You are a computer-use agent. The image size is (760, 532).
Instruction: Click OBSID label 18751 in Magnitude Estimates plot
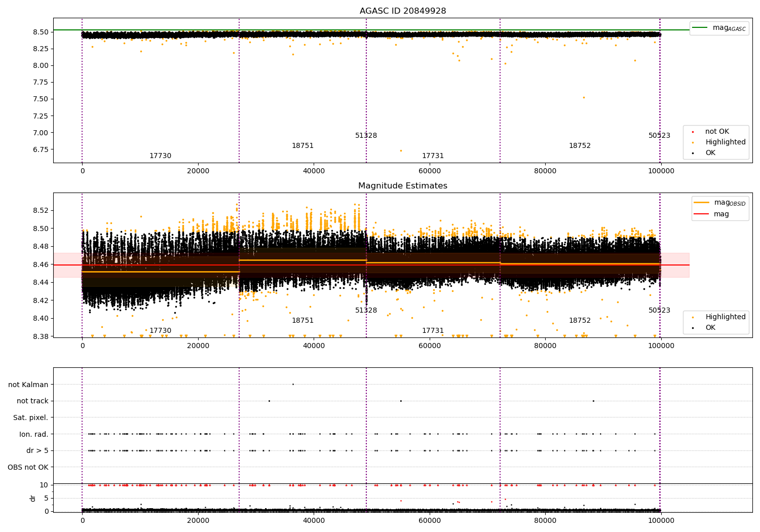pos(302,321)
